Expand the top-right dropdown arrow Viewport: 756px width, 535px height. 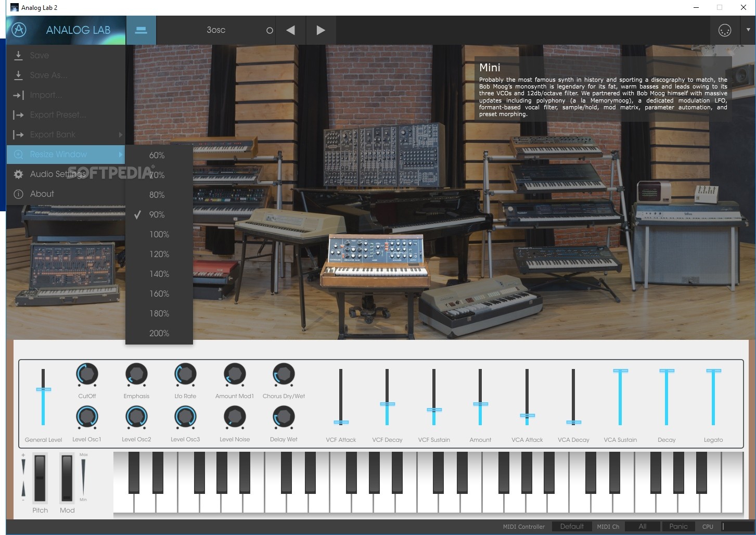pyautogui.click(x=748, y=30)
